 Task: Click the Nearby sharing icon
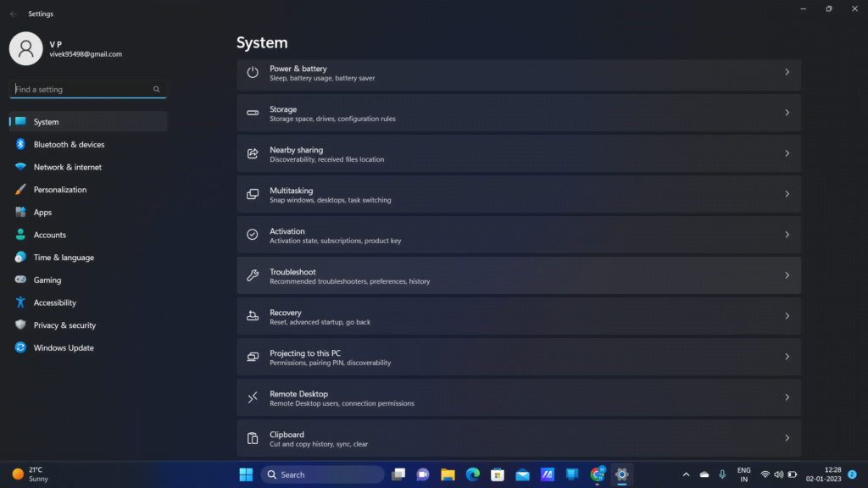click(x=253, y=153)
